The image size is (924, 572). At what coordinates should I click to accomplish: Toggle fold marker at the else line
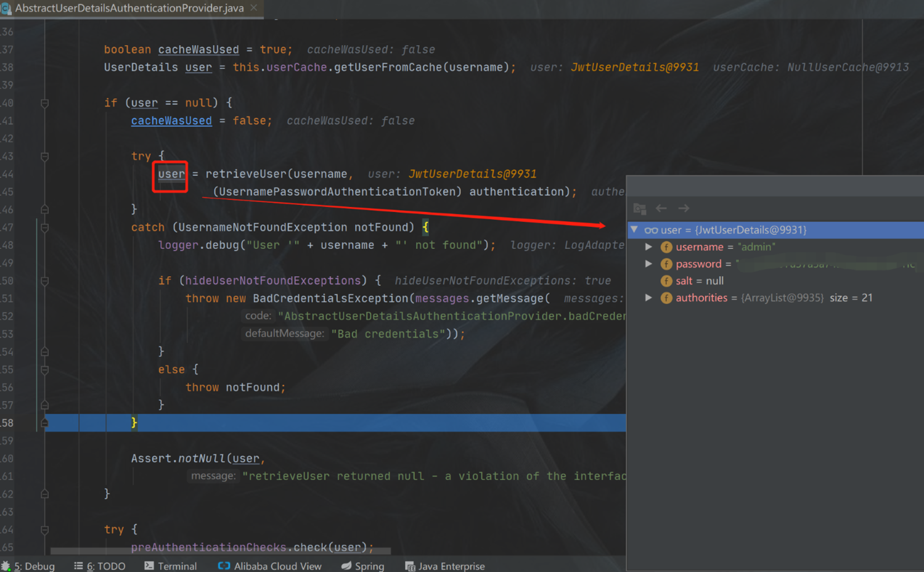(x=44, y=370)
